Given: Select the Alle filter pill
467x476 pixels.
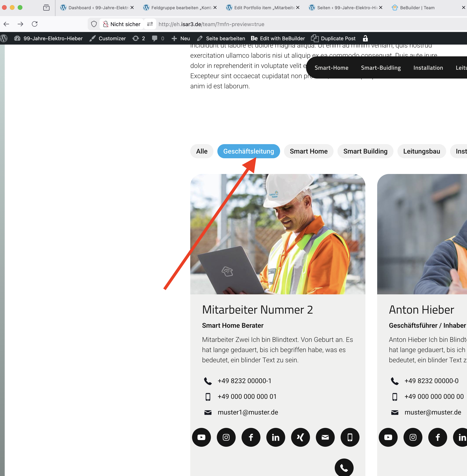Looking at the screenshot, I should click(x=202, y=151).
